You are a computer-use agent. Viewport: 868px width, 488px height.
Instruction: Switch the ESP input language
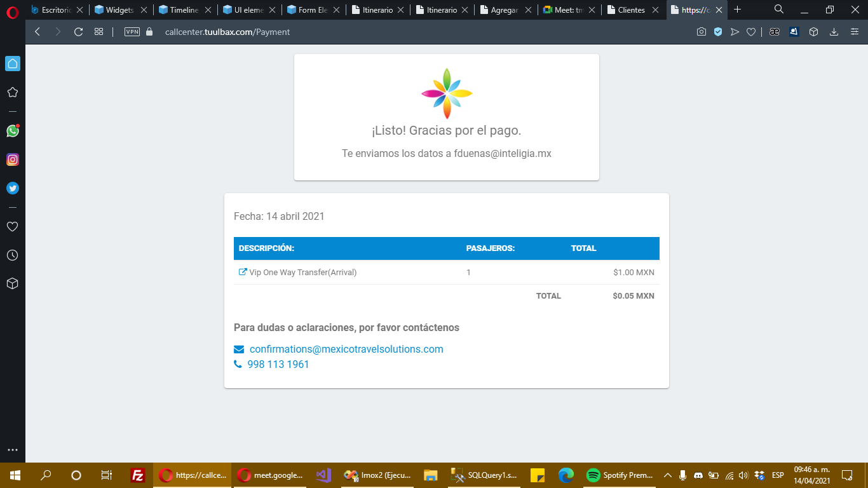coord(778,475)
